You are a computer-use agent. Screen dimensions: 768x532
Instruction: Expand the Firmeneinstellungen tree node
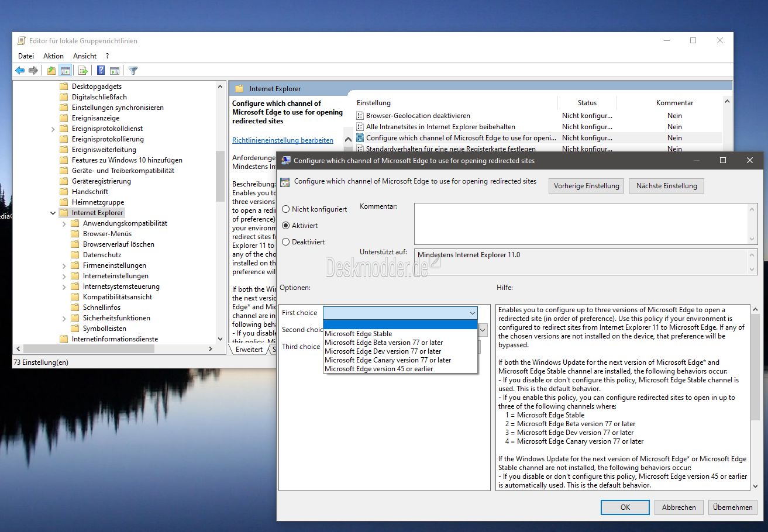[64, 265]
